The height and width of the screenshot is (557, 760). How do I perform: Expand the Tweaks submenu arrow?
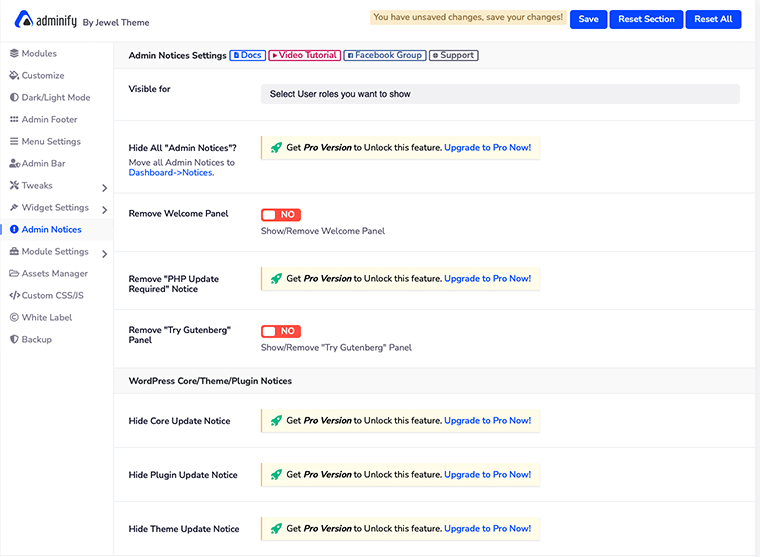[x=104, y=187]
